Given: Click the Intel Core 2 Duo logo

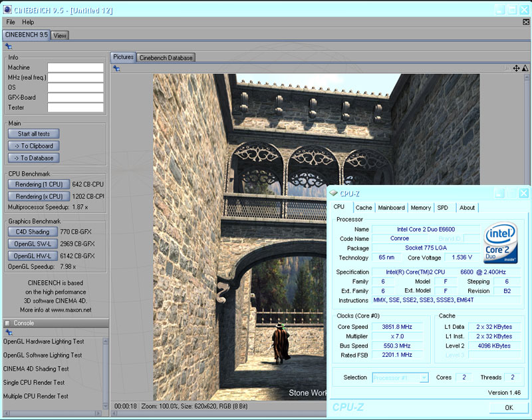Looking at the screenshot, I should click(x=502, y=242).
